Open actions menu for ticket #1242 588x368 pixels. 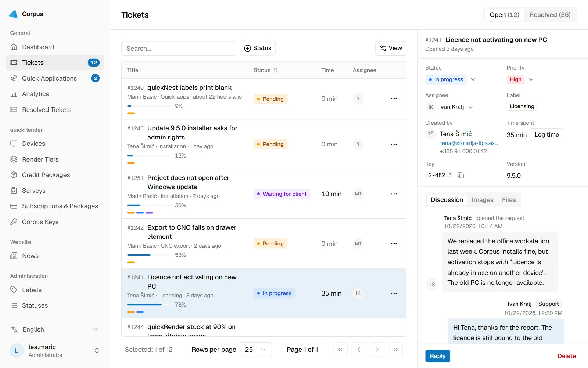394,244
